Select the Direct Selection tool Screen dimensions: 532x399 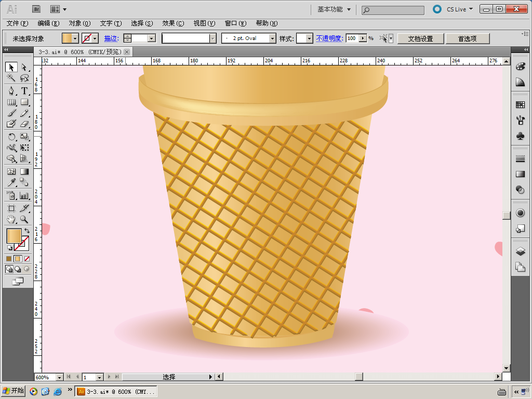coord(24,67)
